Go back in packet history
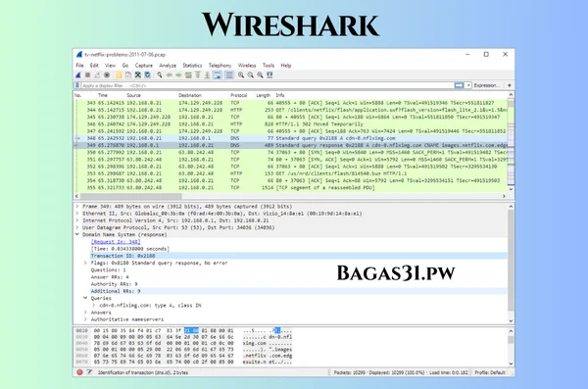Image resolution: width=588 pixels, height=389 pixels. coord(170,75)
